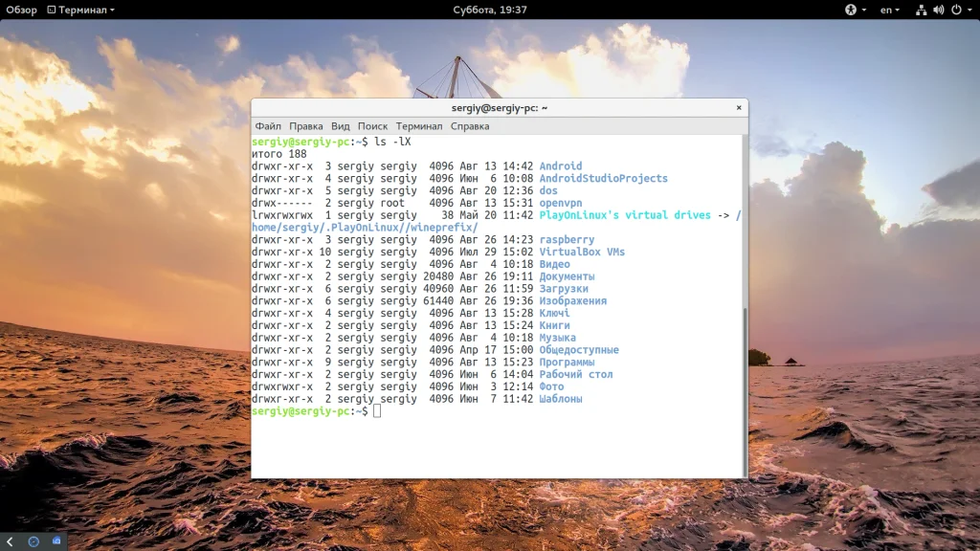The image size is (980, 551).
Task: Open the Правка menu
Action: pyautogui.click(x=305, y=126)
